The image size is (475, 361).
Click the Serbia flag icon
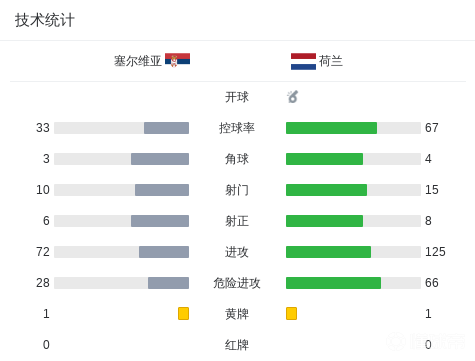point(177,60)
